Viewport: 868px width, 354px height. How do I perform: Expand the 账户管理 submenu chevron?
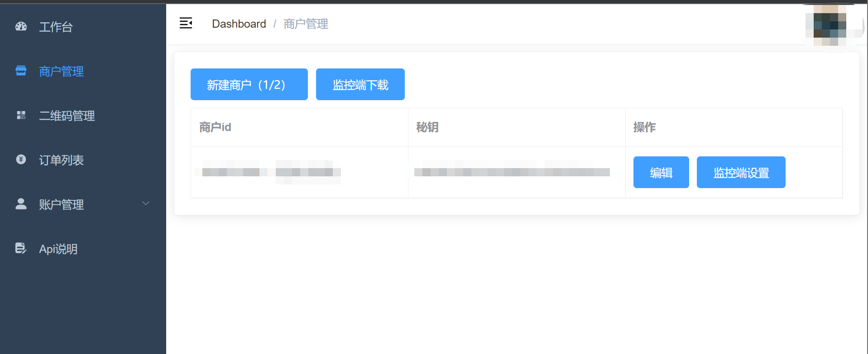tap(146, 203)
